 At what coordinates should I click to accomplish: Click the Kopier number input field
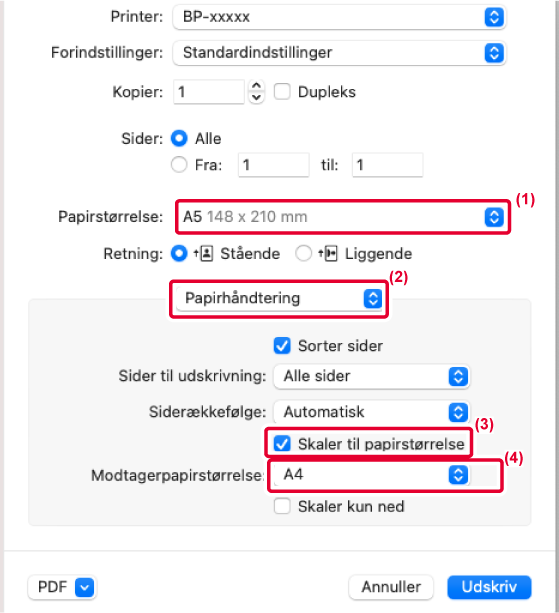[x=209, y=92]
